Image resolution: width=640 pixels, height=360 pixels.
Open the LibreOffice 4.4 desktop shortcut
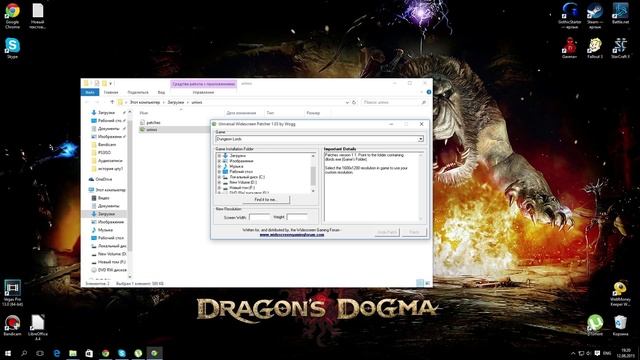point(38,327)
